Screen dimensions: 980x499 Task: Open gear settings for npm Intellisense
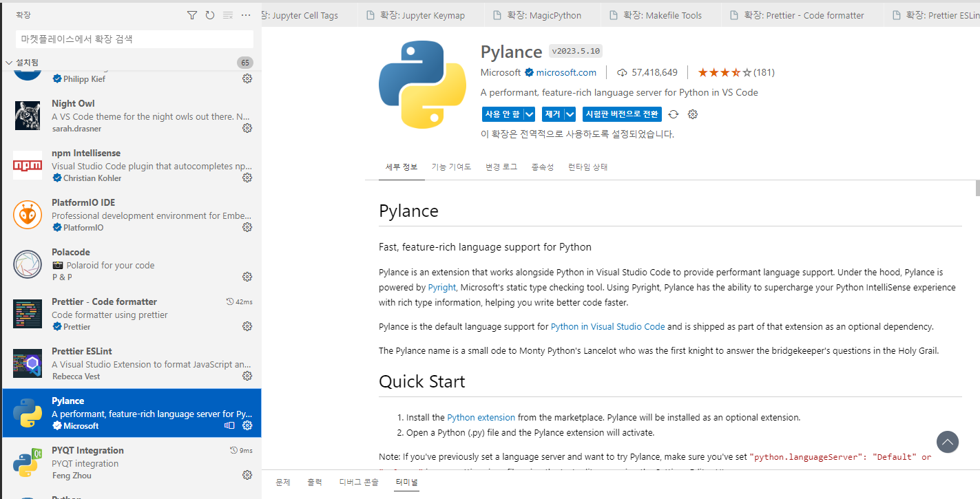pyautogui.click(x=247, y=178)
